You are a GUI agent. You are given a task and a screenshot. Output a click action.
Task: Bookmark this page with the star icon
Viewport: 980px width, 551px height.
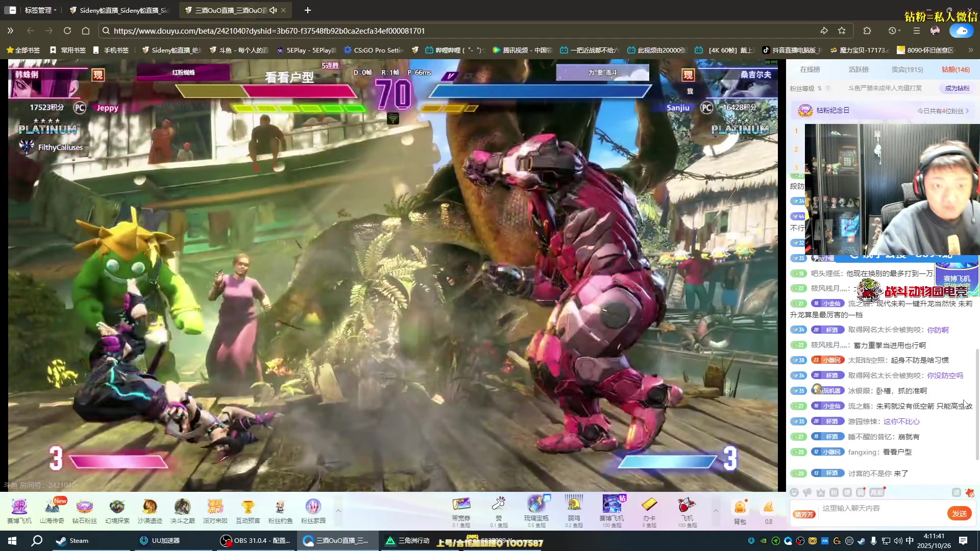coord(842,31)
